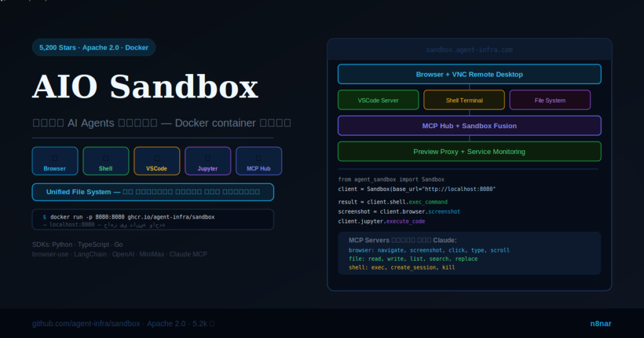The image size is (644, 338).
Task: Click the 'browser: navigate, screenshot, click' line
Action: pyautogui.click(x=429, y=250)
